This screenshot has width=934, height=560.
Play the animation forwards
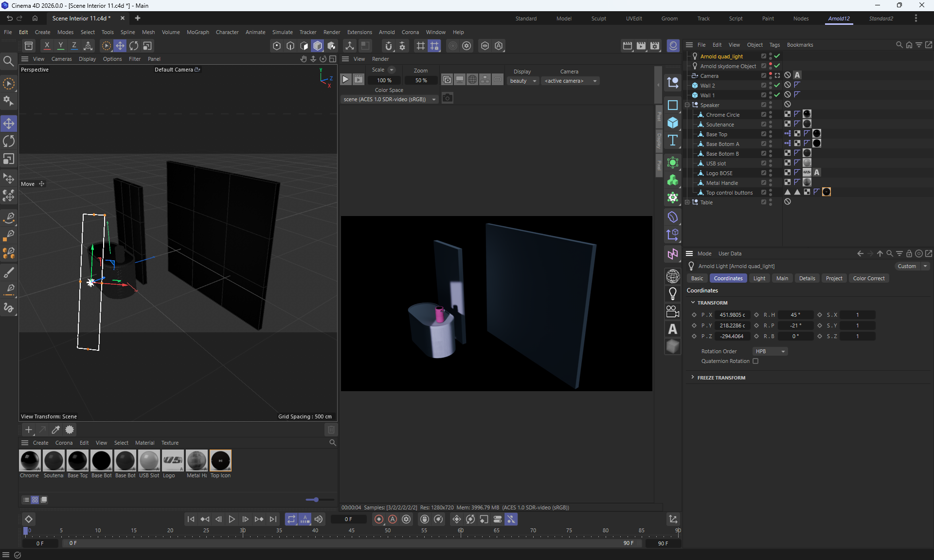click(x=232, y=519)
